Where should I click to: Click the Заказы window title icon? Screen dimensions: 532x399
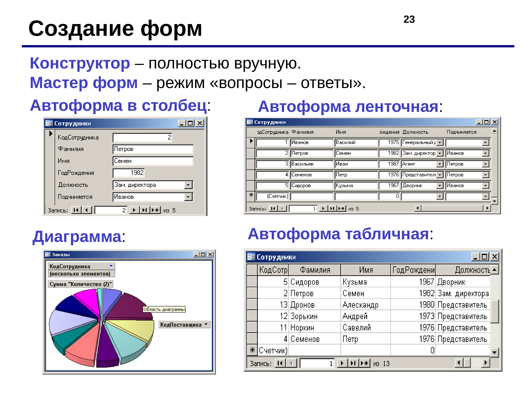click(x=48, y=254)
